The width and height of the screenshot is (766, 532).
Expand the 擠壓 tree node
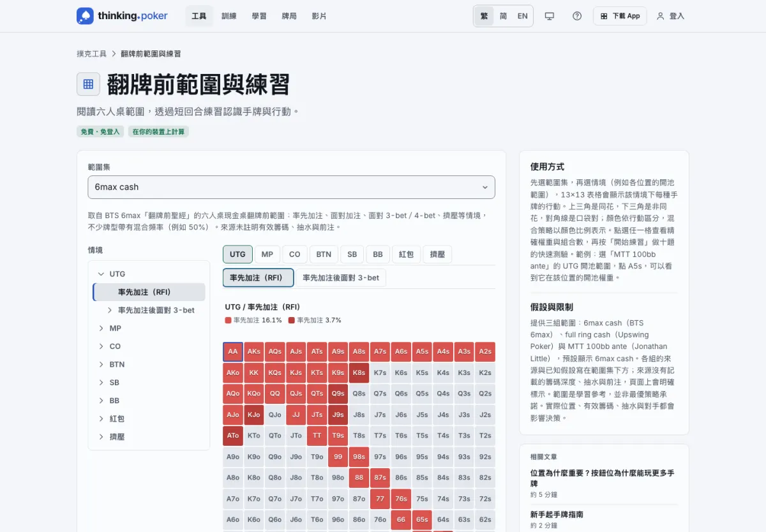click(101, 437)
